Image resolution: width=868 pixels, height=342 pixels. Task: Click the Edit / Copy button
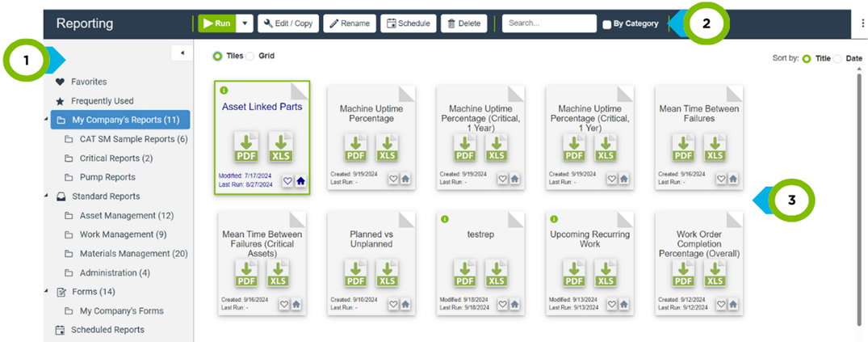pos(288,23)
